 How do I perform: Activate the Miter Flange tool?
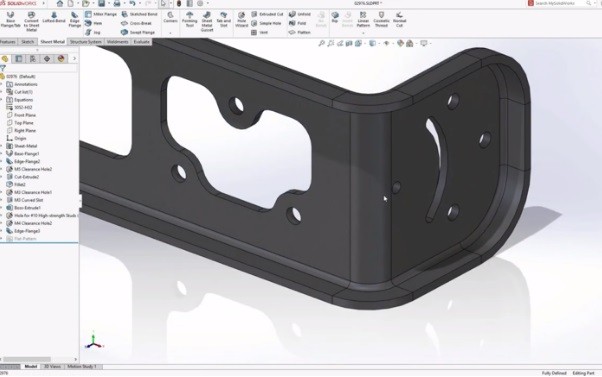(101, 14)
